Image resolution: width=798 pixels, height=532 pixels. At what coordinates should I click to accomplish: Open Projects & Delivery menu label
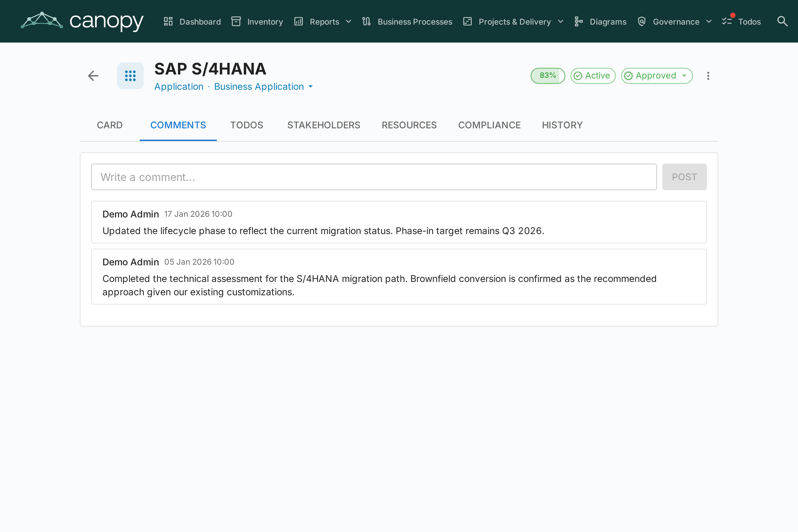[x=515, y=22]
